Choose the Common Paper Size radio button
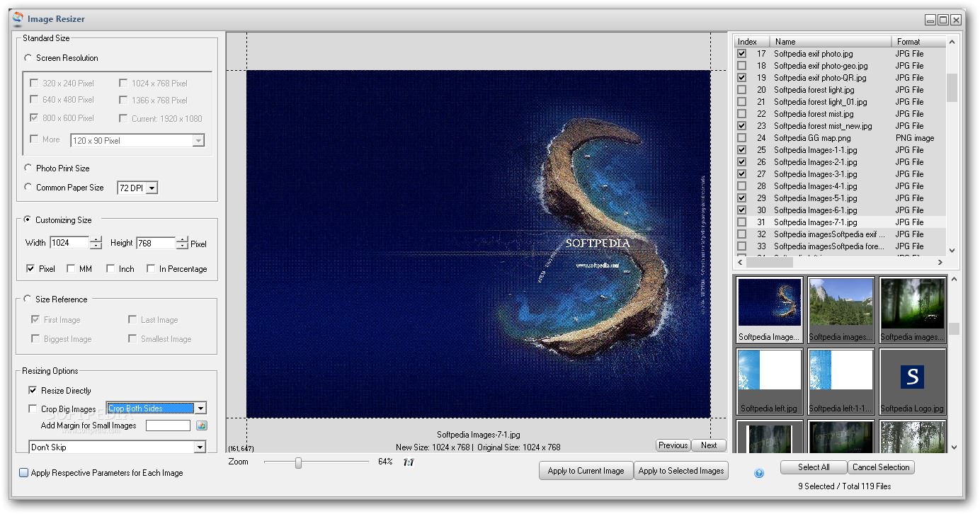The width and height of the screenshot is (980, 514). point(28,188)
